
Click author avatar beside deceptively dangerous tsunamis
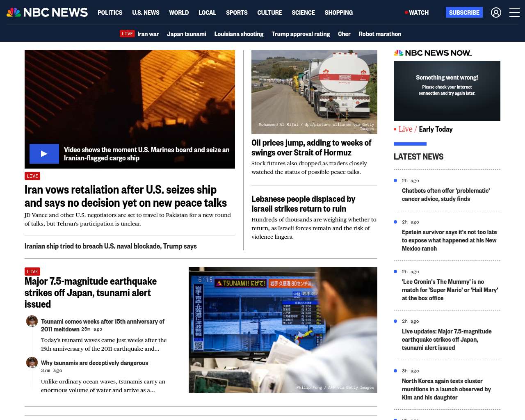(32, 363)
